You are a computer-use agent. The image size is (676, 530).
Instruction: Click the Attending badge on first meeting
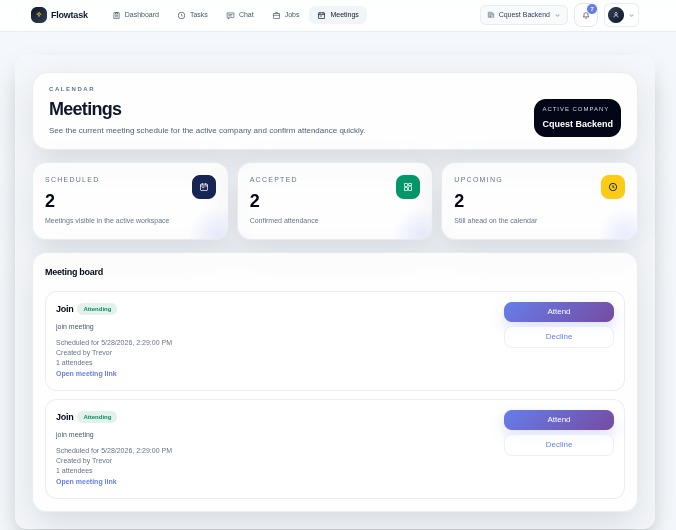pos(97,309)
